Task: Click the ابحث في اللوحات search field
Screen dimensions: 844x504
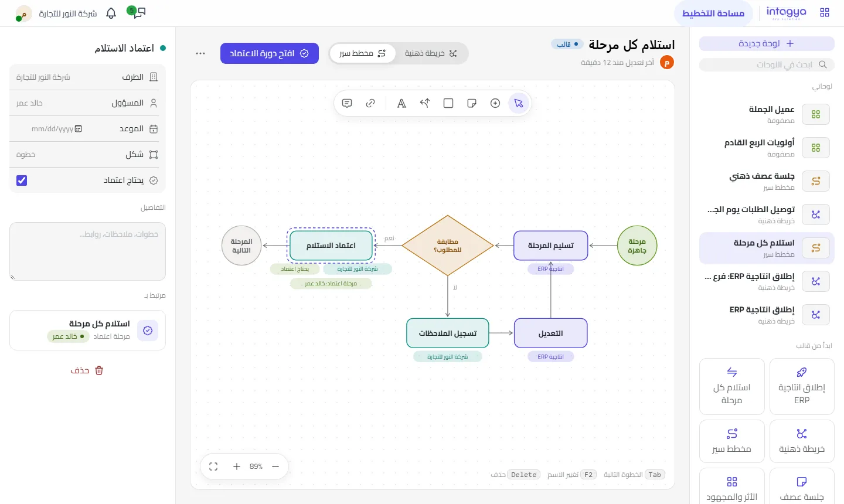Action: point(767,64)
